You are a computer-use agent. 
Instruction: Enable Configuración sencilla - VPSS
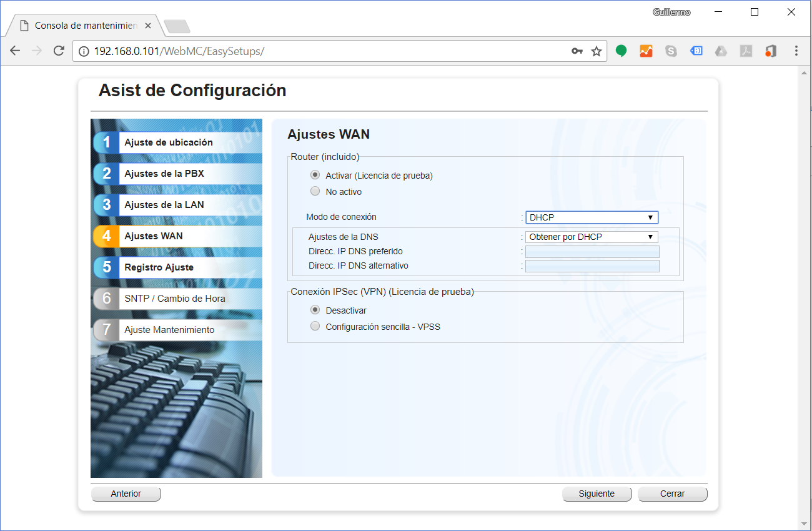coord(315,325)
